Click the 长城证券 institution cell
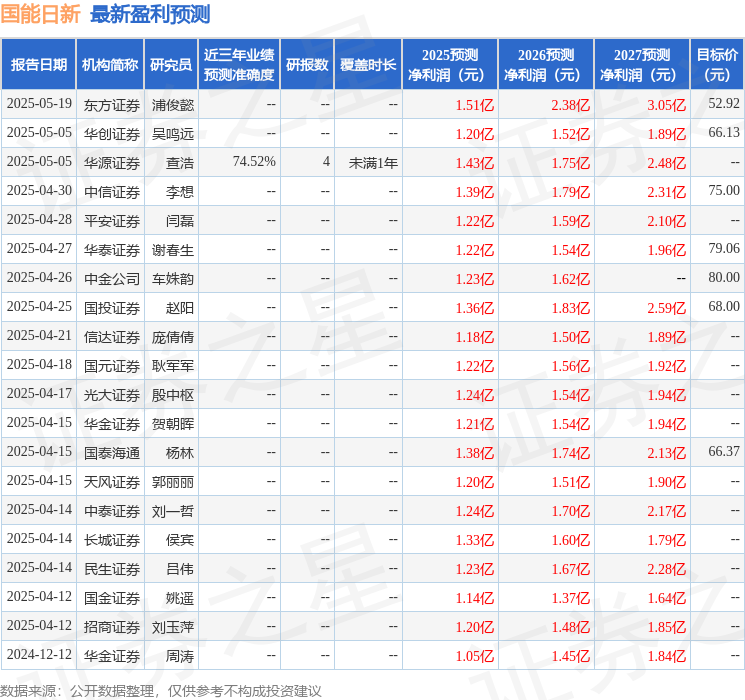745x700 pixels. (112, 540)
